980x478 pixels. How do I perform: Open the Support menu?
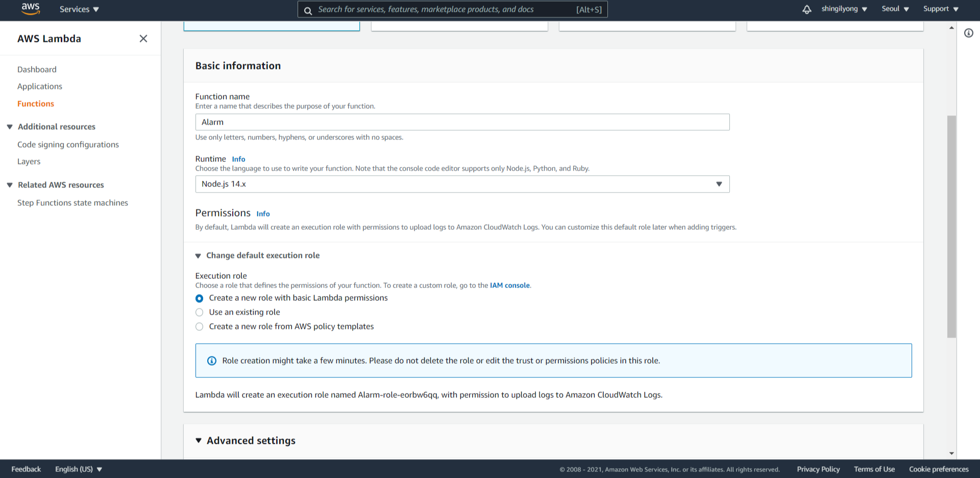pyautogui.click(x=941, y=9)
